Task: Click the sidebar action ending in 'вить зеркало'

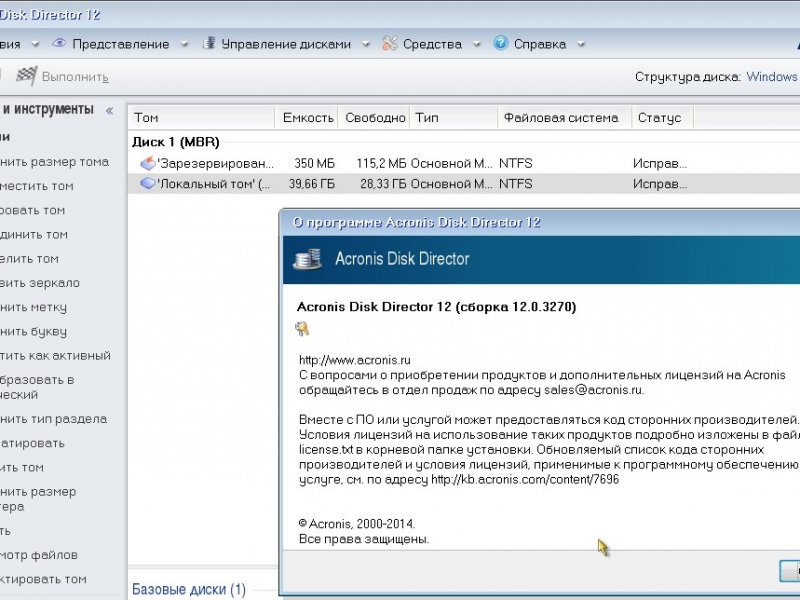Action: click(x=40, y=283)
